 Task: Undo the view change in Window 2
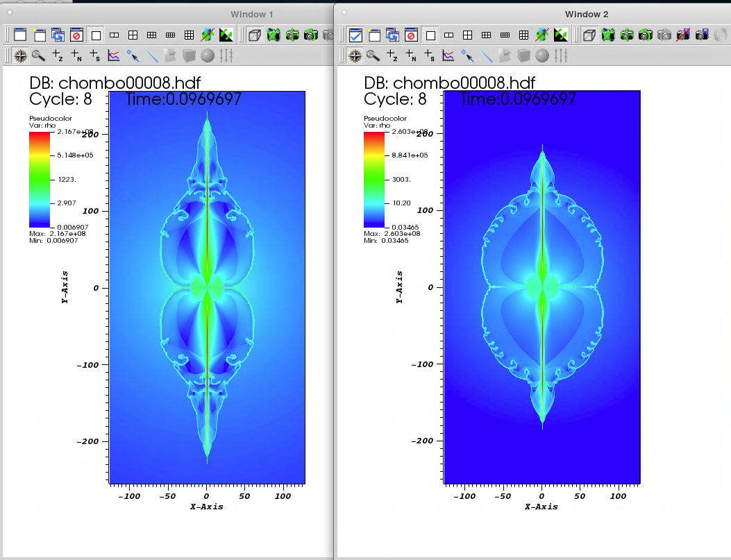tap(646, 35)
